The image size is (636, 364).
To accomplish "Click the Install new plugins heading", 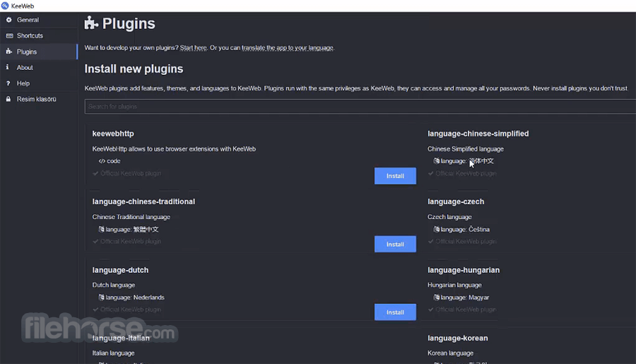I will click(134, 69).
